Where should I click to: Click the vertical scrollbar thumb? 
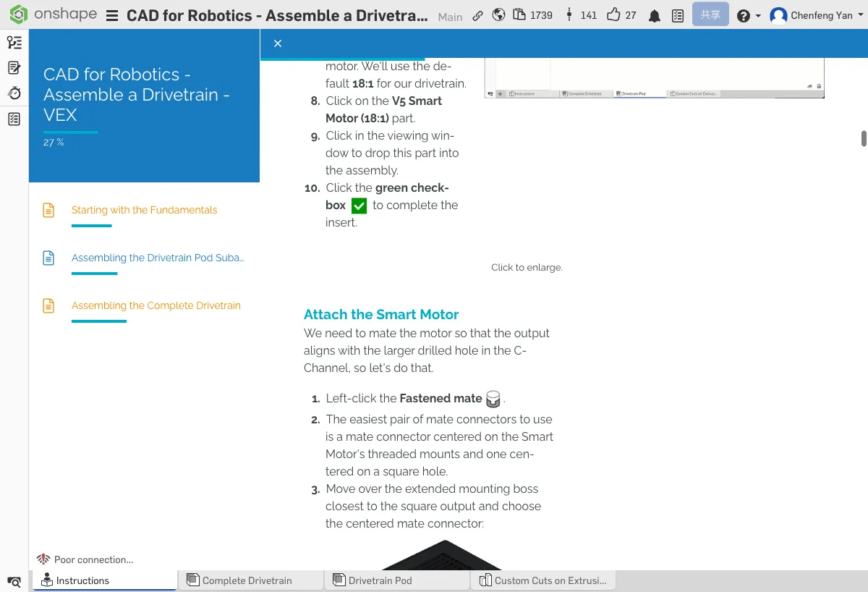(x=864, y=138)
